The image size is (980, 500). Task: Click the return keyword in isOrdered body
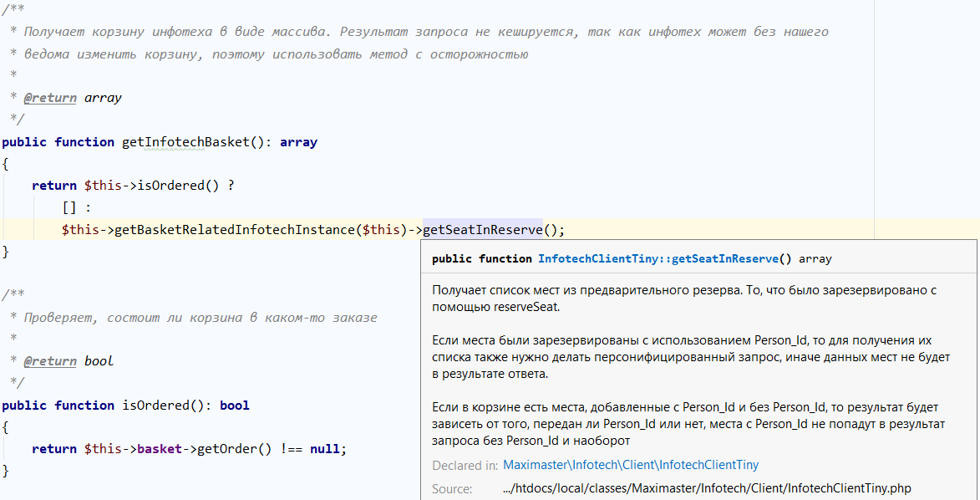coord(54,449)
